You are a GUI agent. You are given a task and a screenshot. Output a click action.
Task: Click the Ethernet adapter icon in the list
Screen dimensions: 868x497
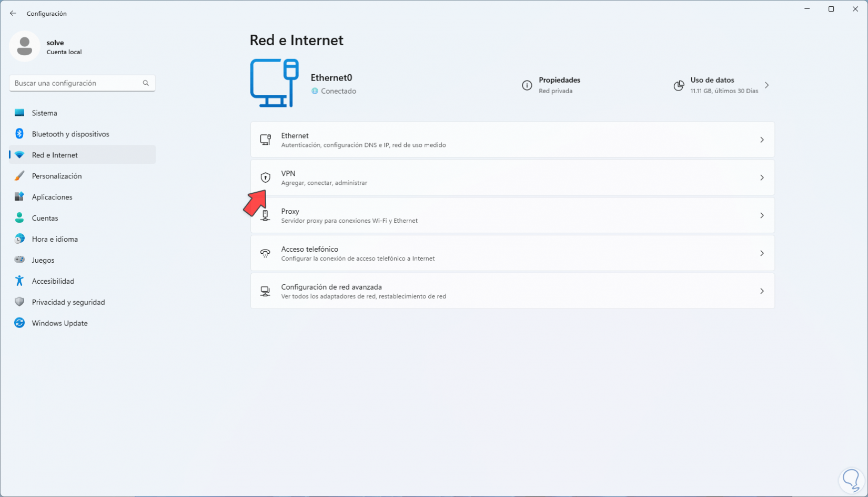(x=266, y=140)
